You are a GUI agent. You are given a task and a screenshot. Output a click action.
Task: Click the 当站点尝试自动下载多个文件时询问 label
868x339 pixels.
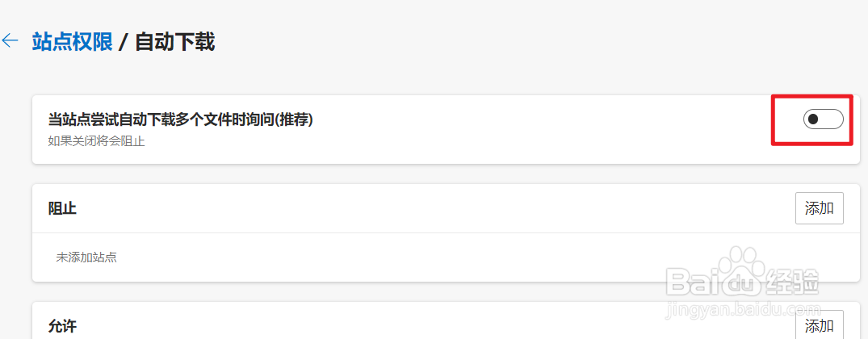click(160, 119)
